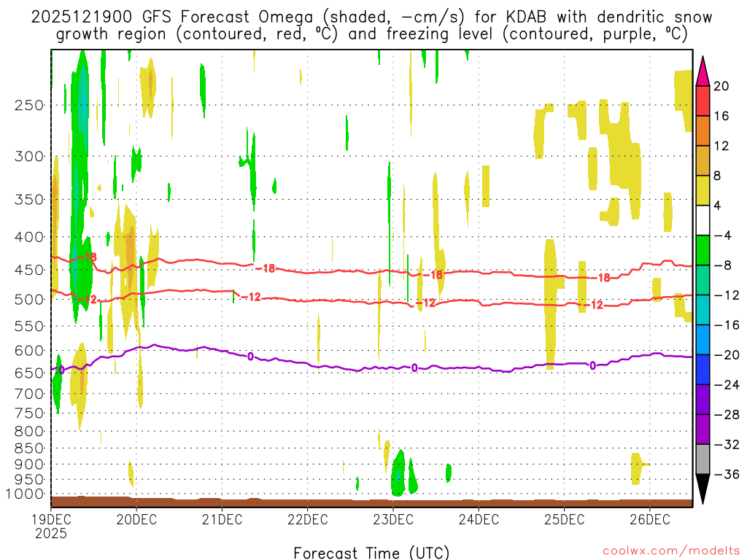Jump to the 23DEC time axis label
The image size is (747, 560).
[393, 520]
